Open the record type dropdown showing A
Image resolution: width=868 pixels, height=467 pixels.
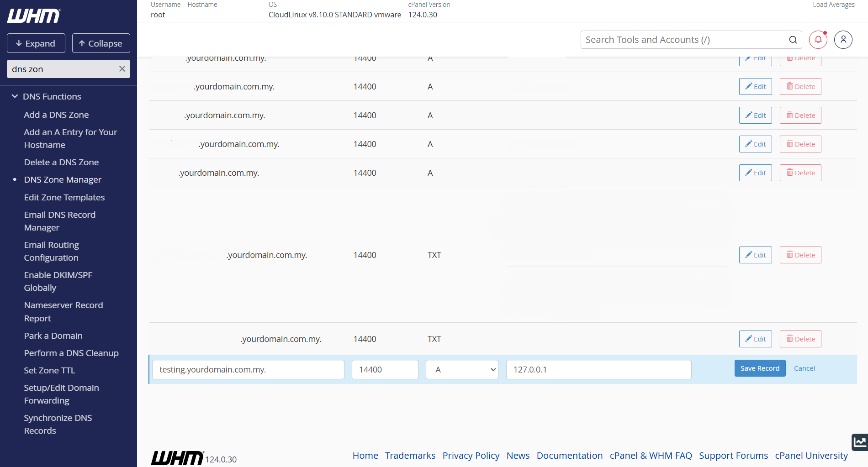[x=462, y=370]
